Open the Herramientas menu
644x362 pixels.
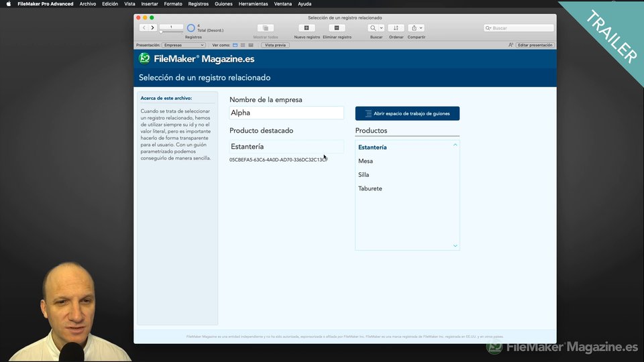click(253, 4)
